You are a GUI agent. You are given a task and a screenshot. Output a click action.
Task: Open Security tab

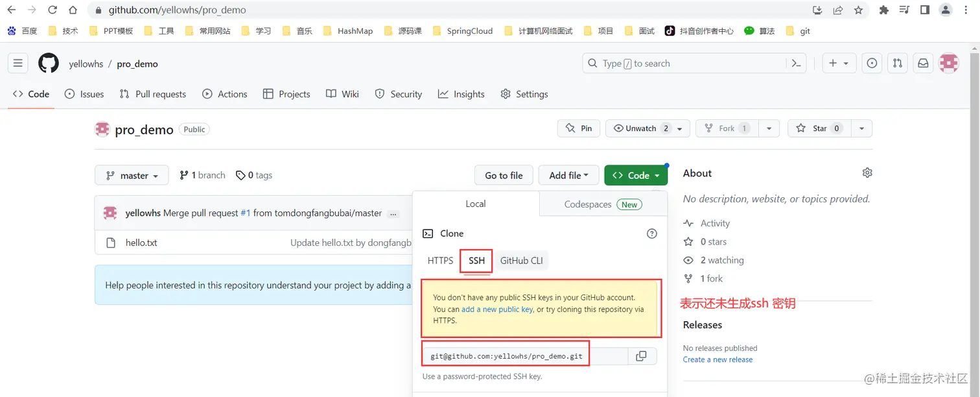(399, 94)
